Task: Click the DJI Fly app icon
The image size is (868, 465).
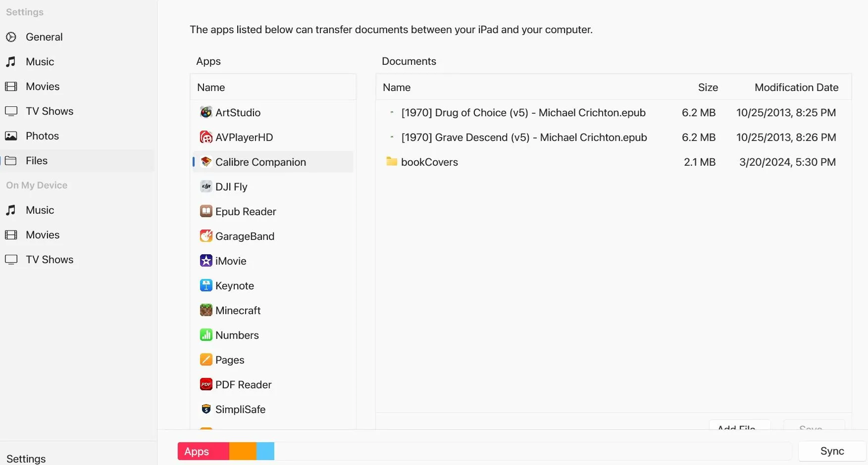Action: pyautogui.click(x=206, y=186)
